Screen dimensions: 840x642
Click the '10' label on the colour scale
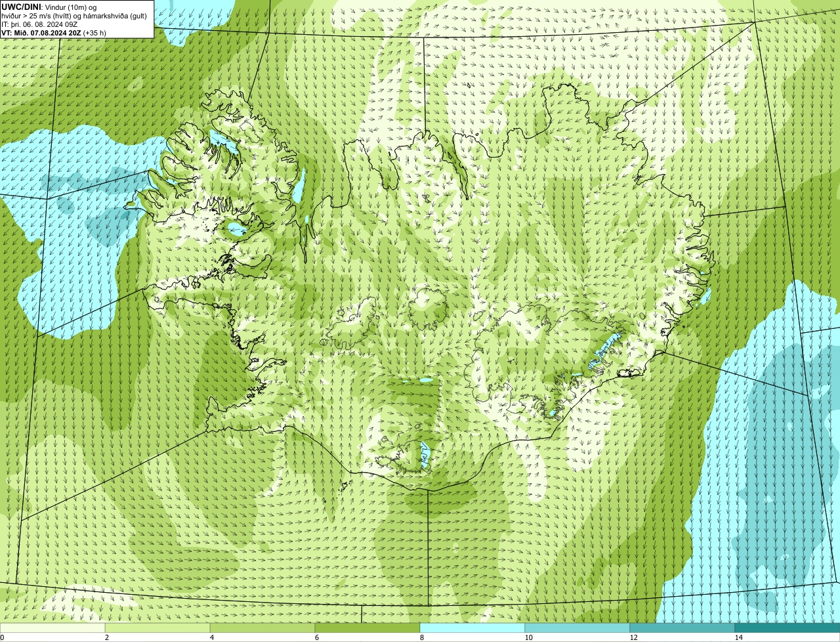coord(528,637)
